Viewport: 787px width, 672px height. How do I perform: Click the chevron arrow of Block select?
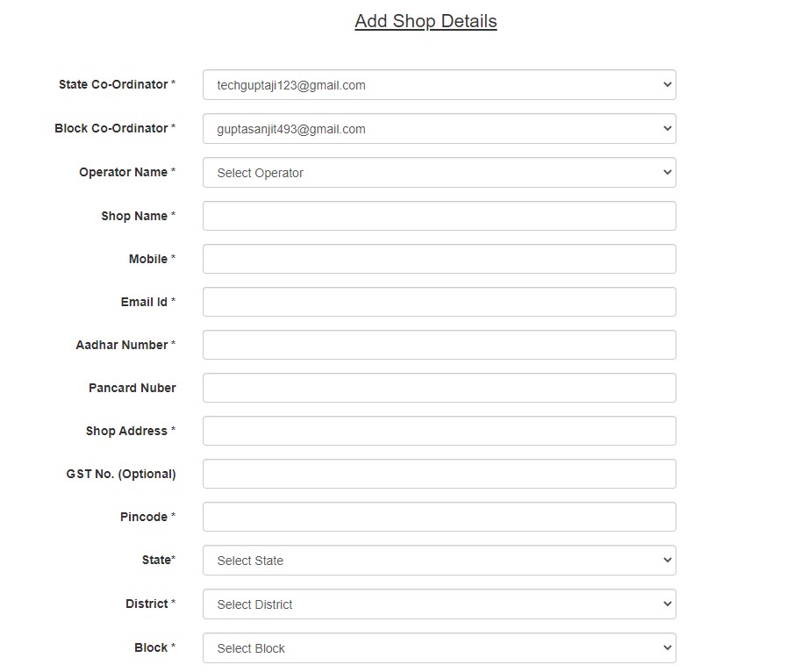tap(667, 647)
